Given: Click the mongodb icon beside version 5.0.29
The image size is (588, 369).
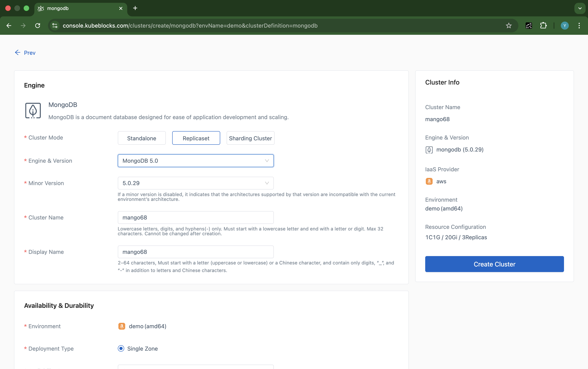Looking at the screenshot, I should [429, 150].
